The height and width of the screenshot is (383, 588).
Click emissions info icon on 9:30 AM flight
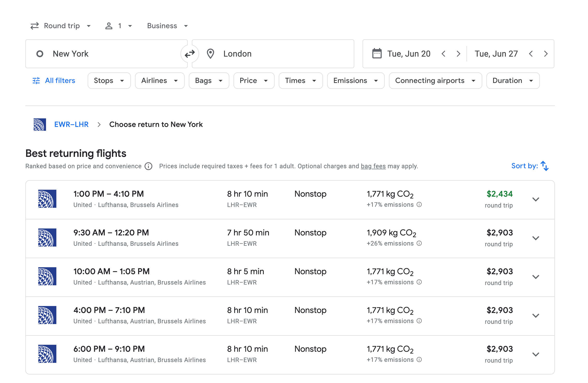[x=419, y=243]
